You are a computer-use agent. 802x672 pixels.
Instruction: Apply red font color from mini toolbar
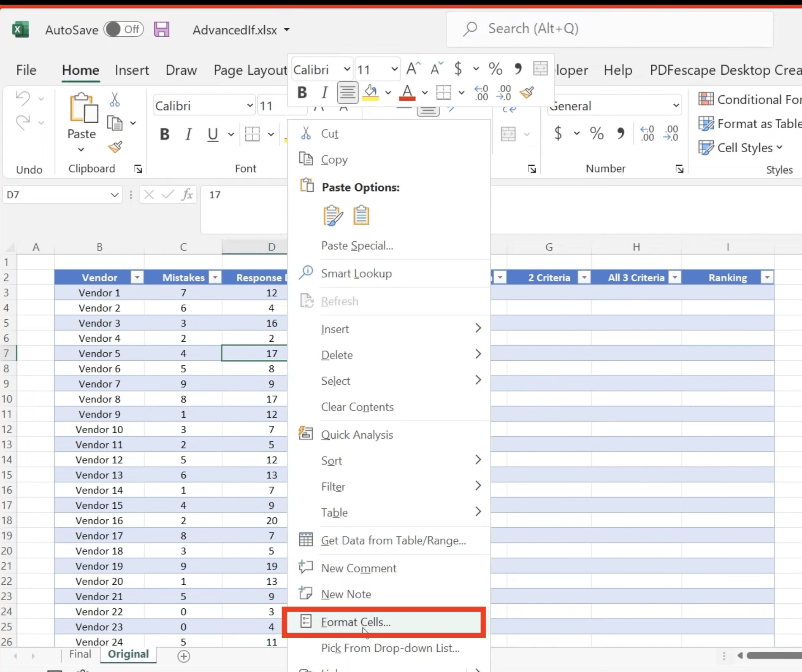[x=407, y=92]
